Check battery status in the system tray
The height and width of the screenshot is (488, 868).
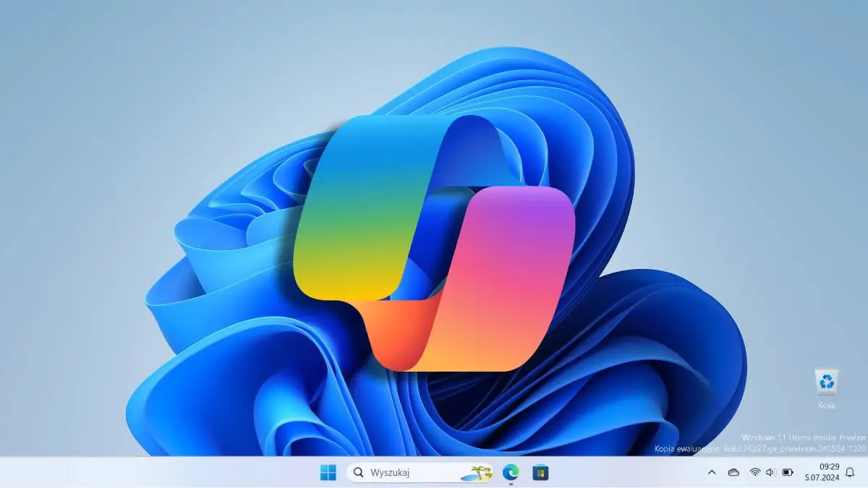click(x=788, y=473)
